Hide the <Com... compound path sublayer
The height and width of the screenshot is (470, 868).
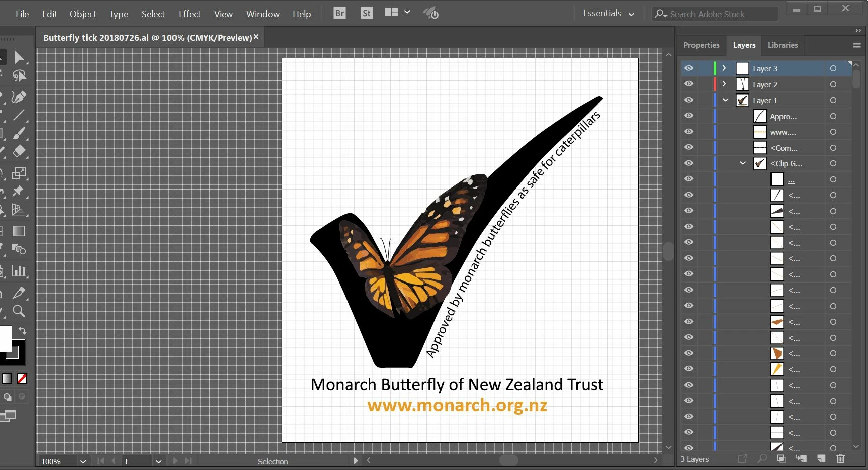pyautogui.click(x=689, y=147)
